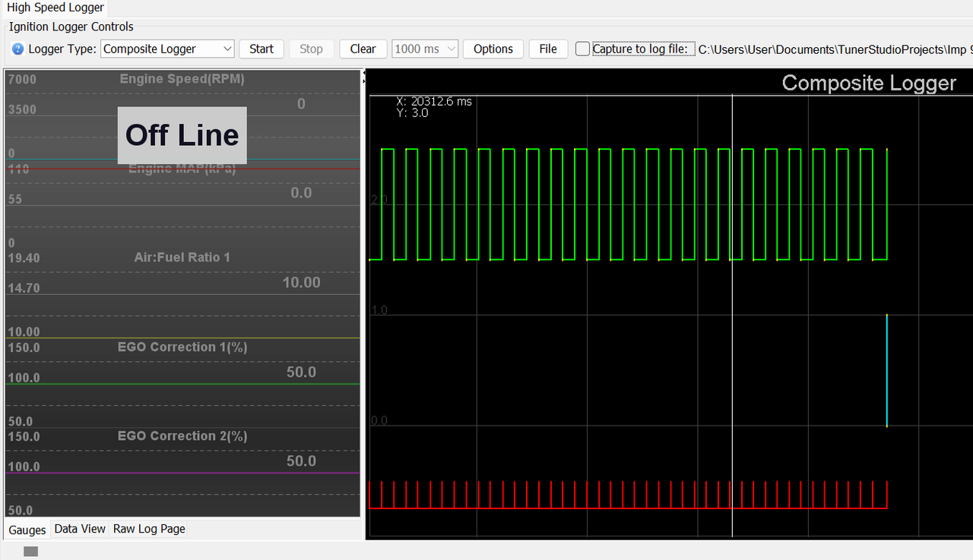Open the Logger Type dropdown
The image size is (973, 560).
tap(167, 49)
